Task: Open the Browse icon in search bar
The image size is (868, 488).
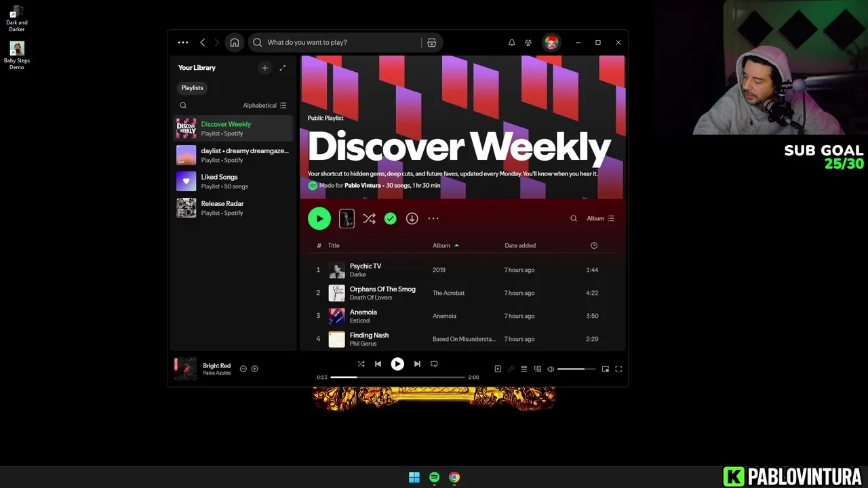Action: point(431,42)
